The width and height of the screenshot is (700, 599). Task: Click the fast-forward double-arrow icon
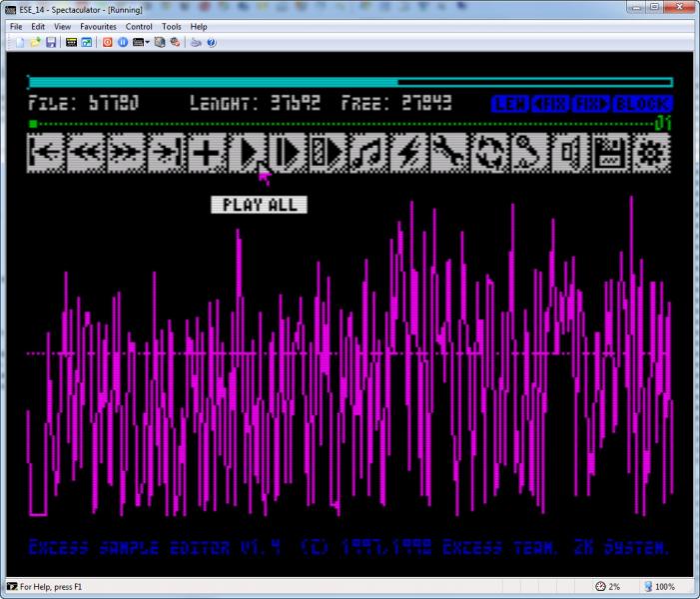coord(126,153)
